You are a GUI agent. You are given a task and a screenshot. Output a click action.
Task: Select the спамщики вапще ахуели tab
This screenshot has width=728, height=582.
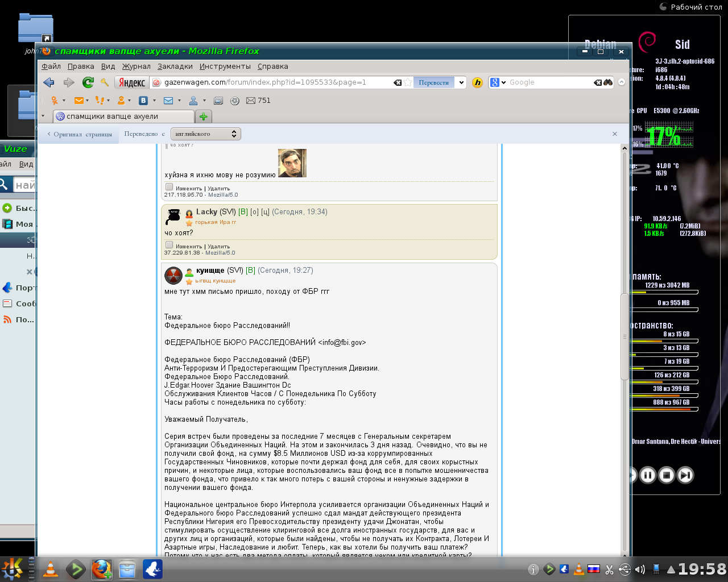(x=123, y=117)
